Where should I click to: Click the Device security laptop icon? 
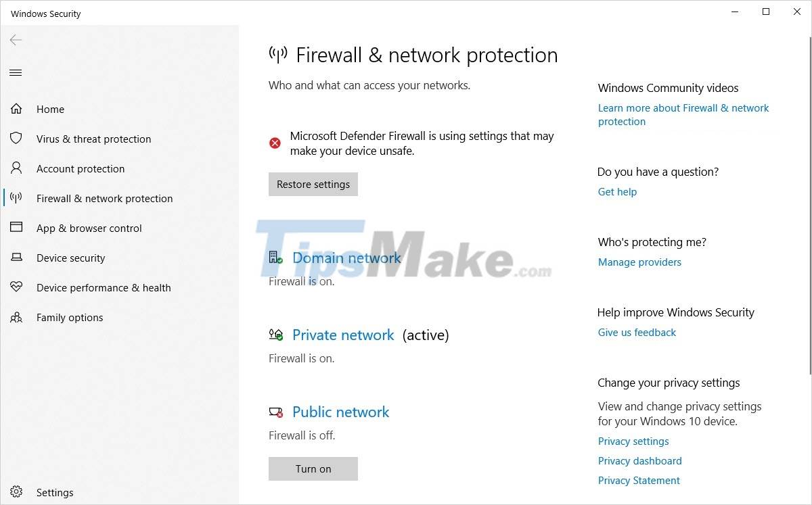[x=17, y=258]
